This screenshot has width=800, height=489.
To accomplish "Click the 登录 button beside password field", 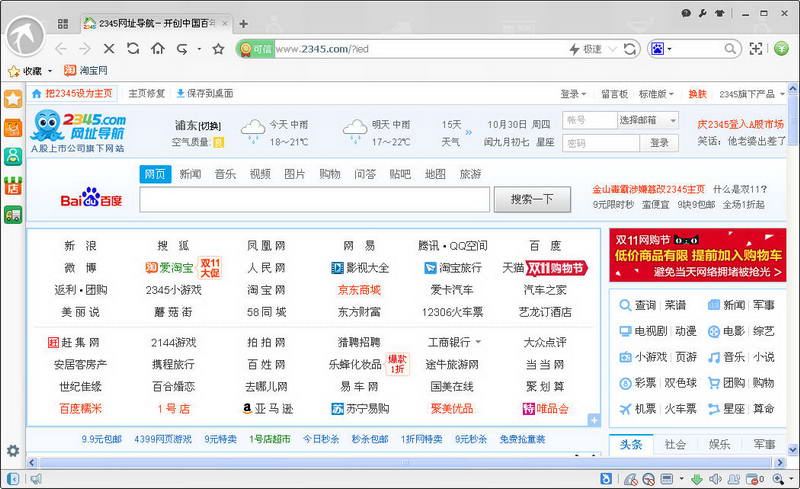I will click(659, 143).
